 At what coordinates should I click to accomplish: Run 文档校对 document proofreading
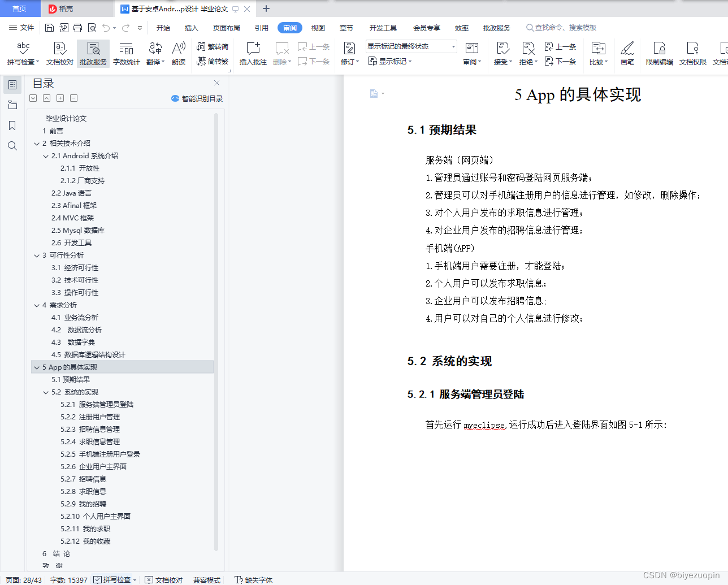(59, 54)
